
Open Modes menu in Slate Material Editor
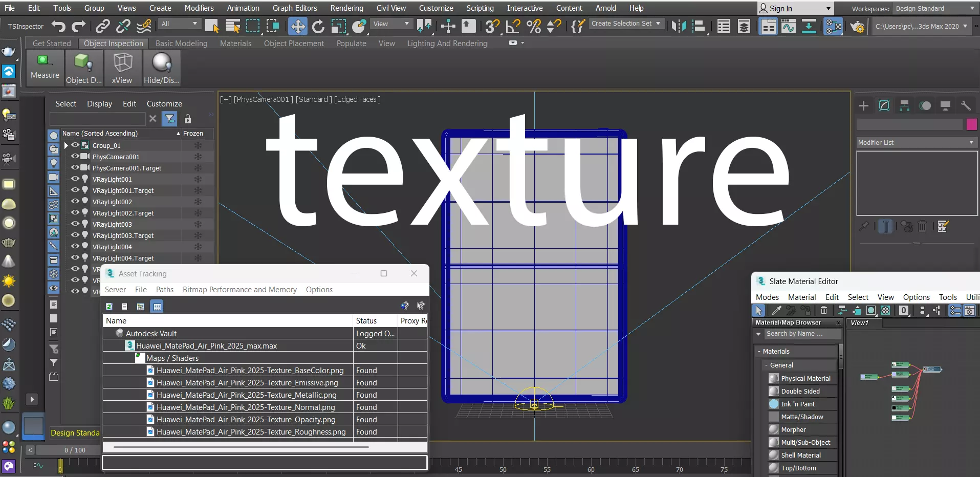point(767,297)
